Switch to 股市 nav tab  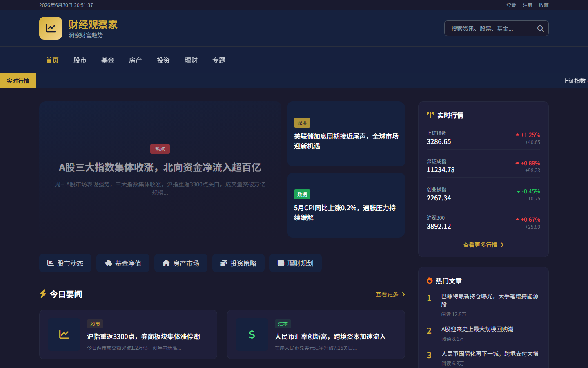[80, 60]
